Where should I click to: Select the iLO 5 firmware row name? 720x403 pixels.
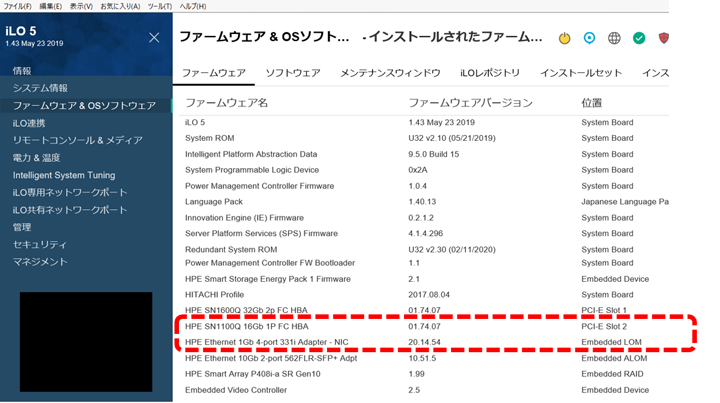coord(195,123)
